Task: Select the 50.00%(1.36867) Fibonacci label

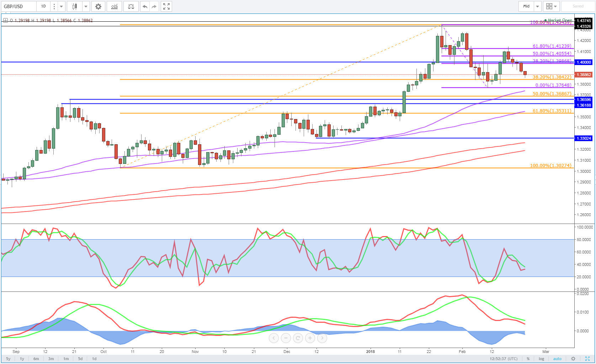Action: pos(552,94)
